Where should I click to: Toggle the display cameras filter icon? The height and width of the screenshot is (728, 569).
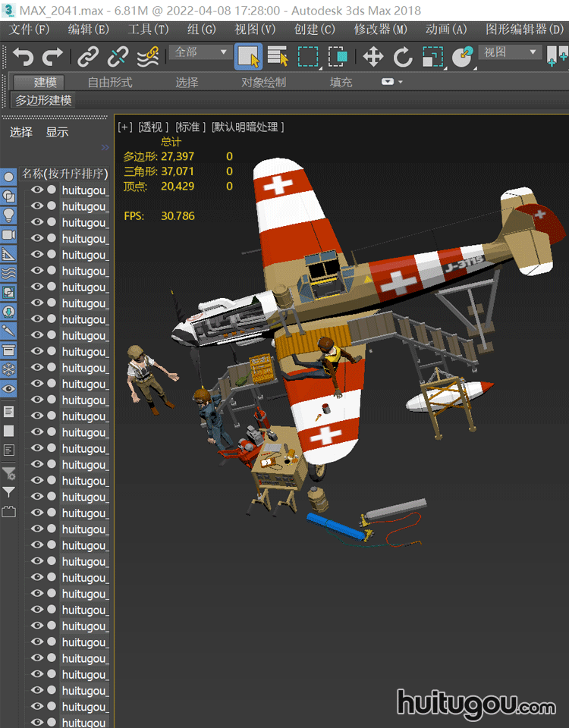point(8,234)
